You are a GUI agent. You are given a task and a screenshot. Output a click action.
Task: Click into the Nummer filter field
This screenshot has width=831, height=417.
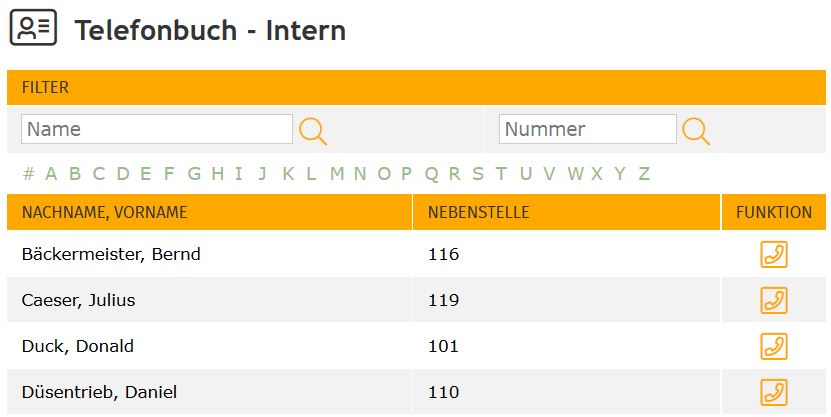588,129
